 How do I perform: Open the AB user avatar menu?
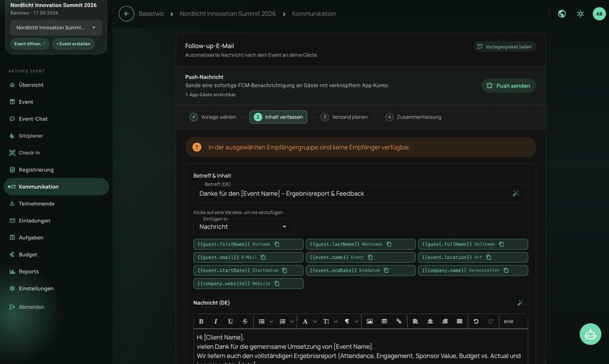(x=599, y=13)
